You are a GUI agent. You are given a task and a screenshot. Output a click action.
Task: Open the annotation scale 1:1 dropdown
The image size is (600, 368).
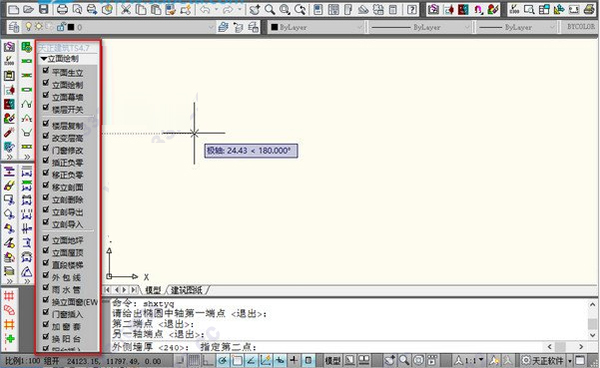[x=469, y=360]
